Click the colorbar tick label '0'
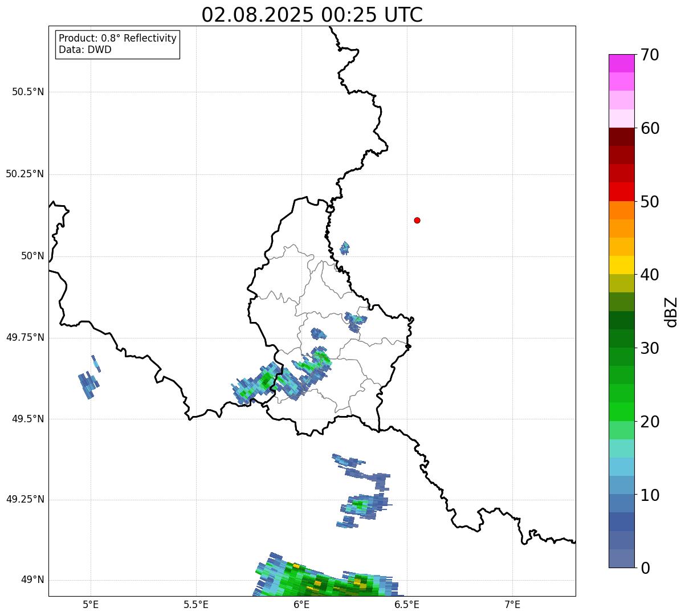The image size is (685, 616). point(645,568)
